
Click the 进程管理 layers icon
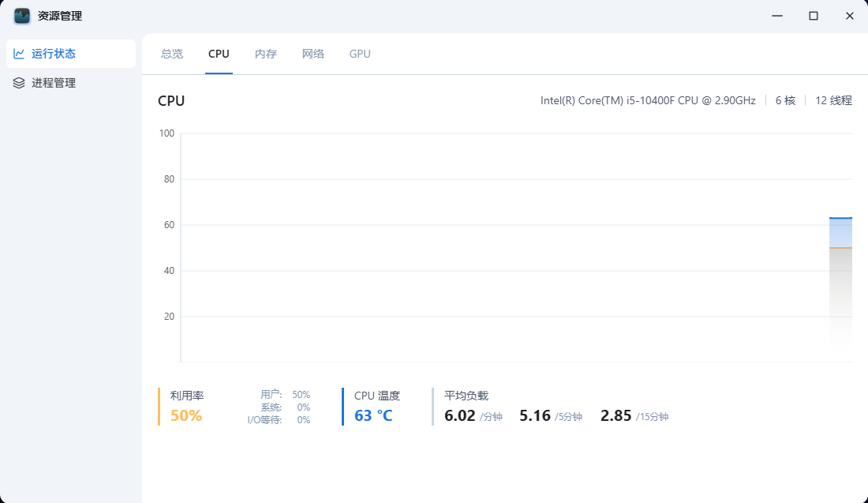click(19, 83)
